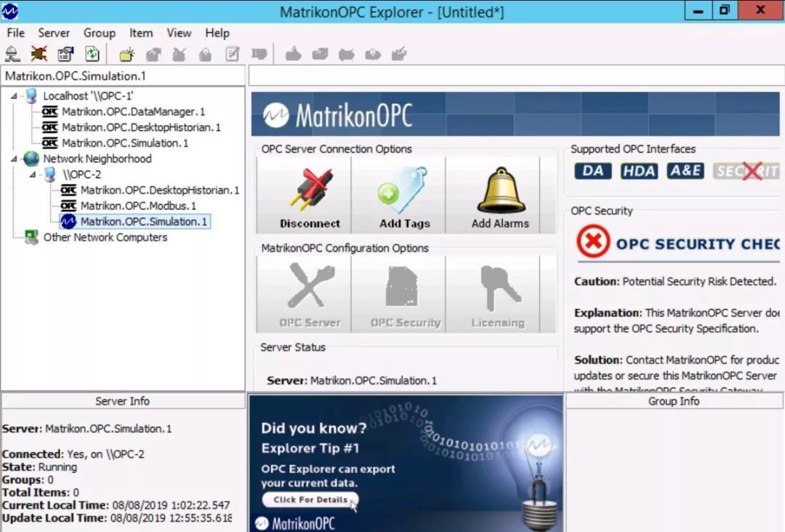
Task: Click the Disconnect plug icon
Action: pyautogui.click(x=310, y=190)
